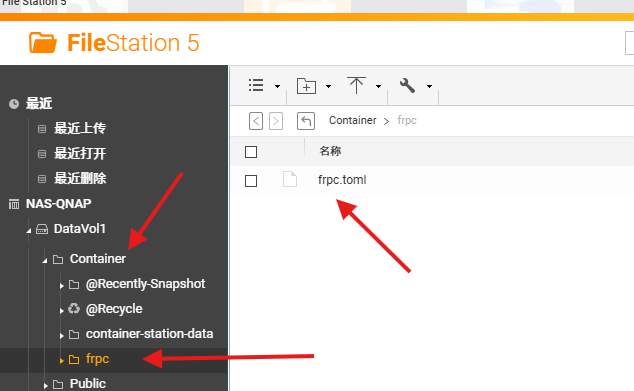Open 最近上传 in the sidebar

80,129
